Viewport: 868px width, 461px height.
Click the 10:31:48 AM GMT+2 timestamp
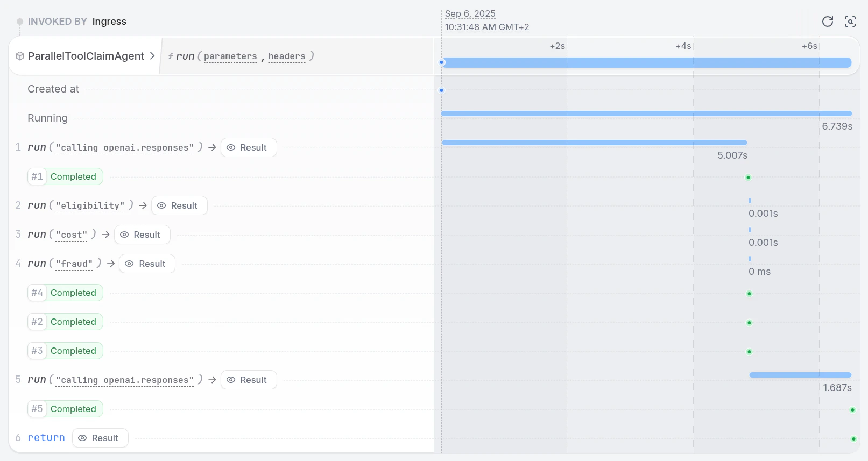(x=487, y=27)
